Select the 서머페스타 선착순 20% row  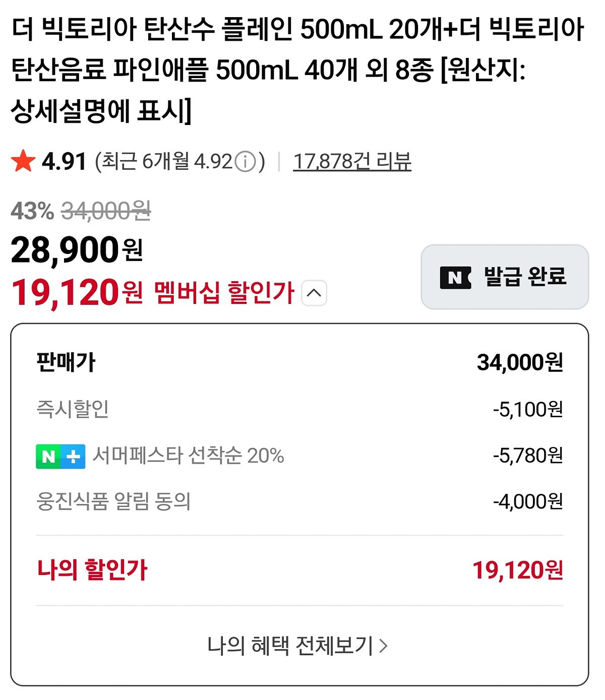click(299, 456)
